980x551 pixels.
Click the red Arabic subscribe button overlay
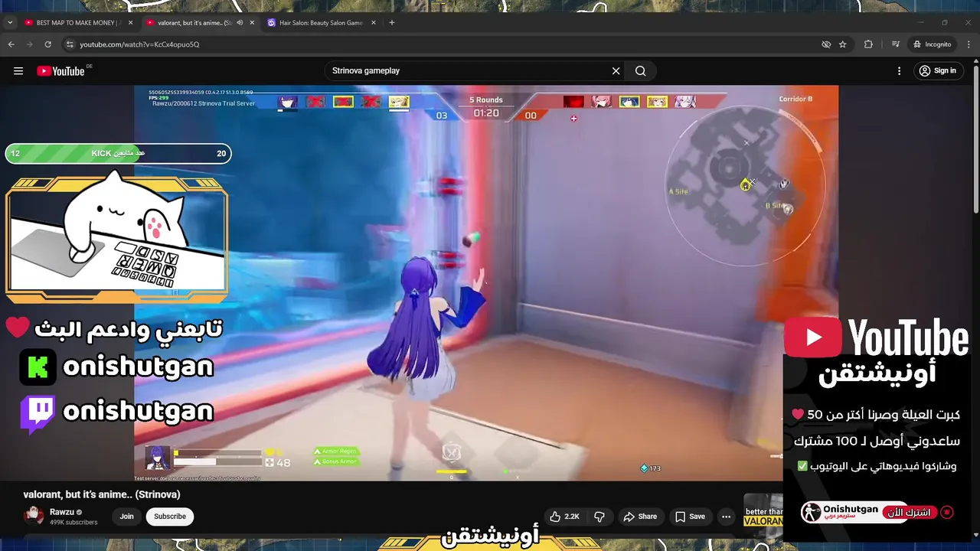910,512
